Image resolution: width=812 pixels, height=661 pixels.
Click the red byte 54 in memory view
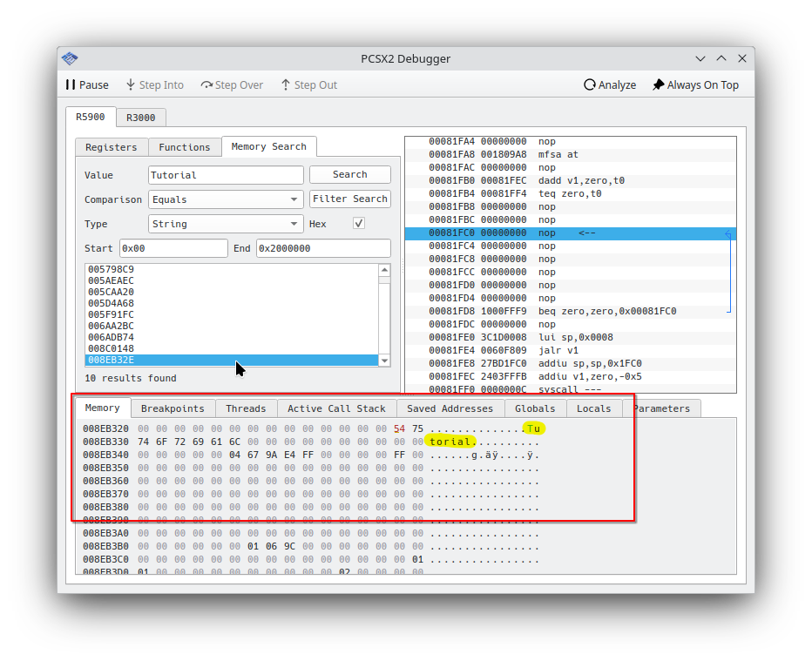tap(399, 428)
